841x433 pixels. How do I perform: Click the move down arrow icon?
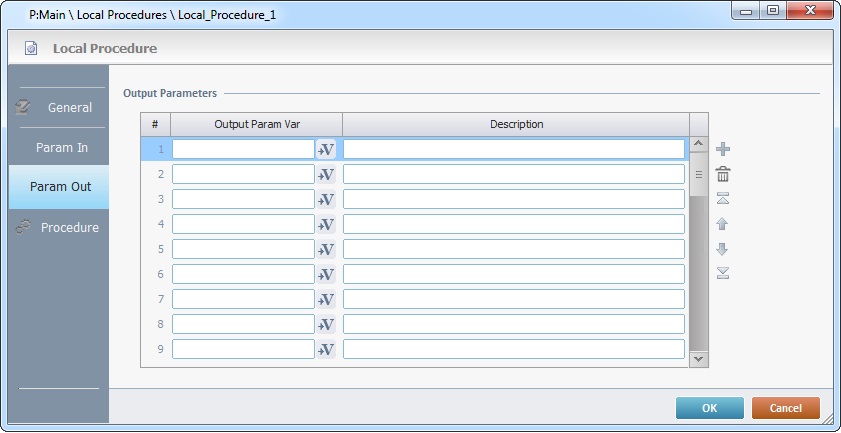pos(723,248)
